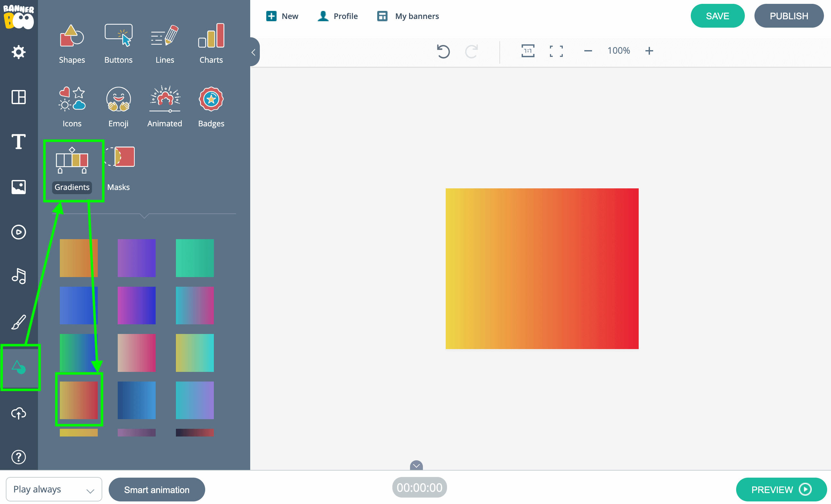The image size is (831, 504).
Task: Click the SAVE button
Action: 717,16
